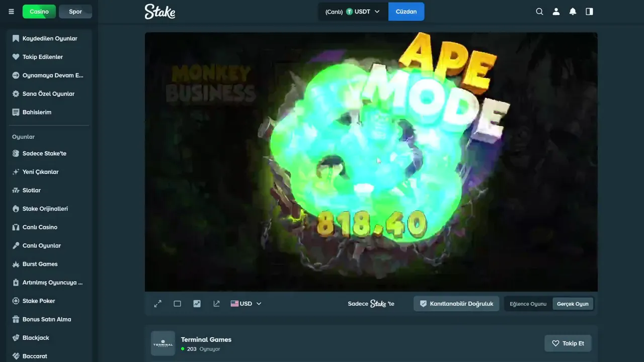Switch to Gerçek Oyun mode
This screenshot has width=644, height=362.
(573, 304)
